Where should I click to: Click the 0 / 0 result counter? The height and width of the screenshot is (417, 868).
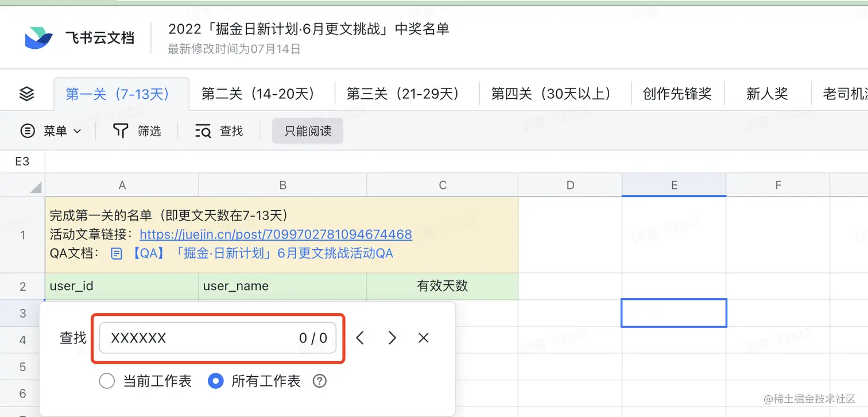313,338
